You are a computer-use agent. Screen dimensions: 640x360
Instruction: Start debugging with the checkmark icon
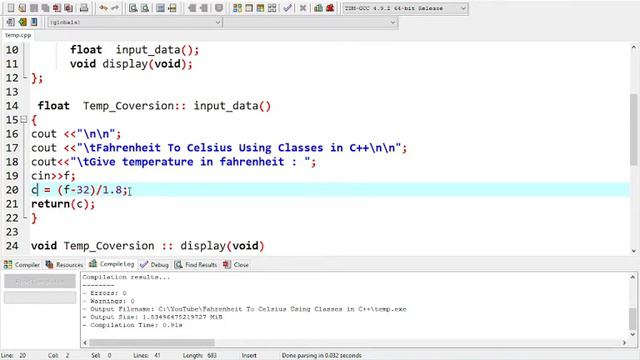coord(287,8)
